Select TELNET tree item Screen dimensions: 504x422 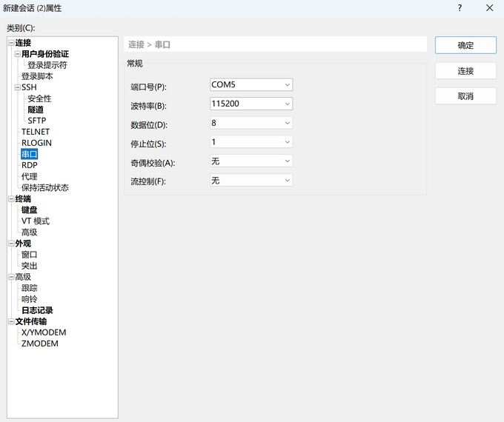36,132
